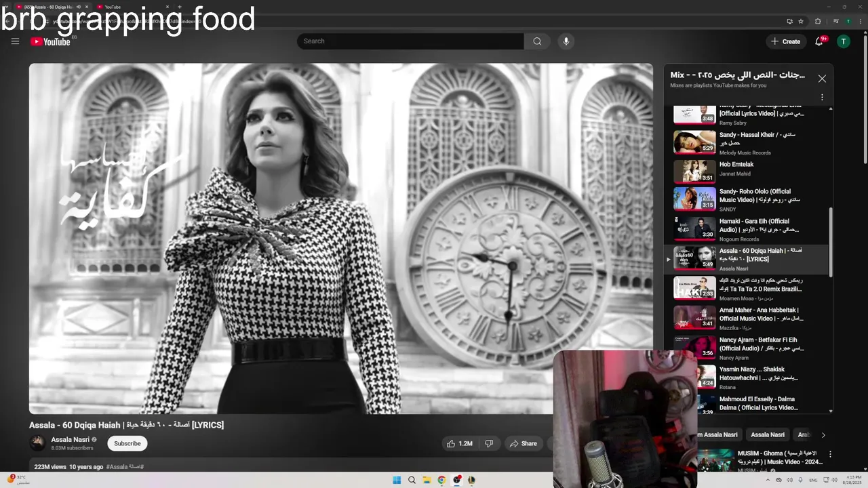Switch ENG input language indicator
868x488 pixels.
point(813,480)
